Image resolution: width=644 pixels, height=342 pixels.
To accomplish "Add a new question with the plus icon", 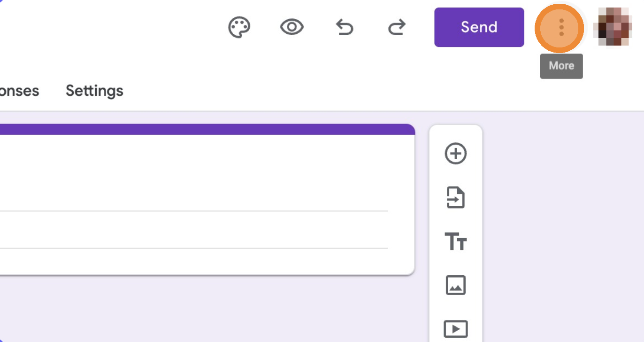I will coord(455,154).
